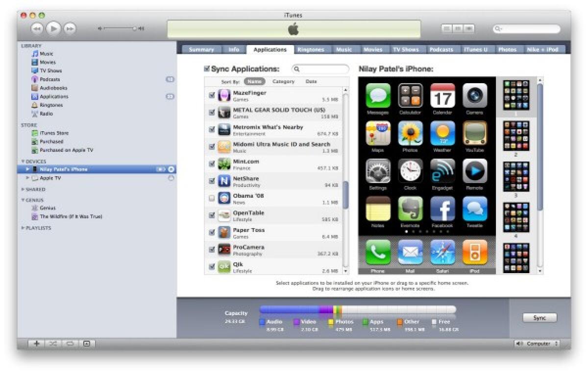Toggle the repeat button in bottom bar
This screenshot has height=373, width=588.
(70, 344)
